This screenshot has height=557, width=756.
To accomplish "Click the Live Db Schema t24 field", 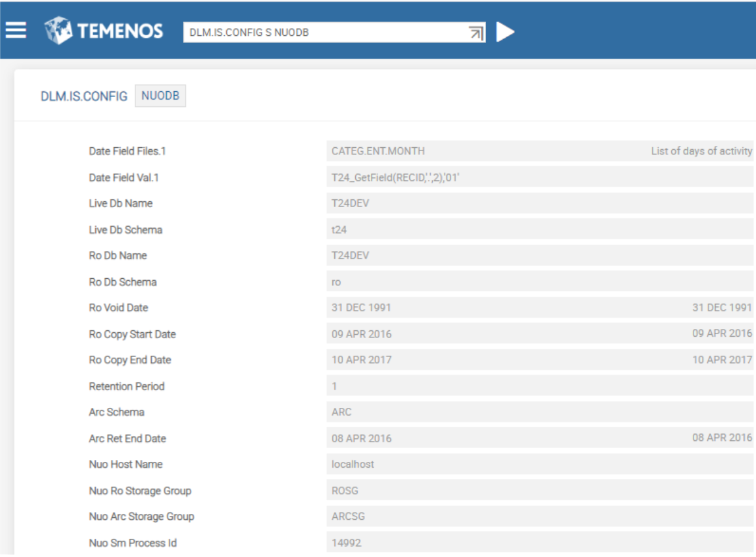I will (539, 229).
